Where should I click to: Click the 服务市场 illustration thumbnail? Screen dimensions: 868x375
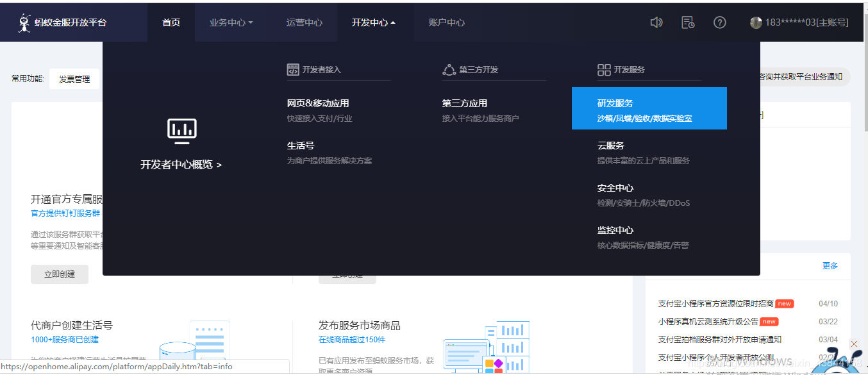pos(487,347)
